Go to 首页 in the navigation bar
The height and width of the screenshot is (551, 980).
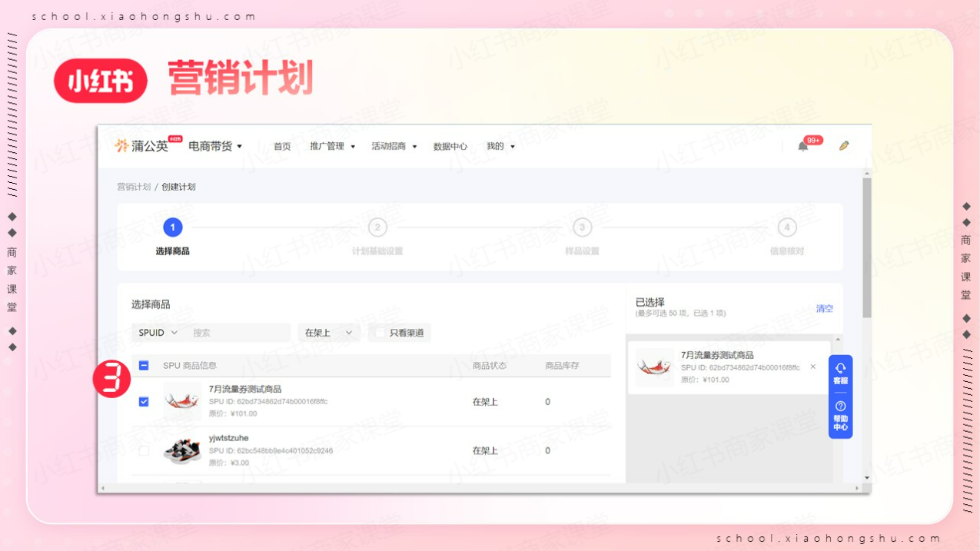click(x=282, y=146)
